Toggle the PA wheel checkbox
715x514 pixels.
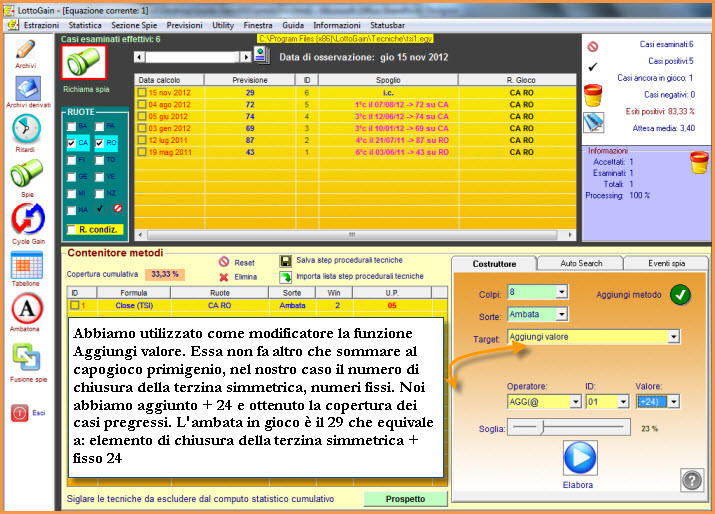tap(99, 126)
